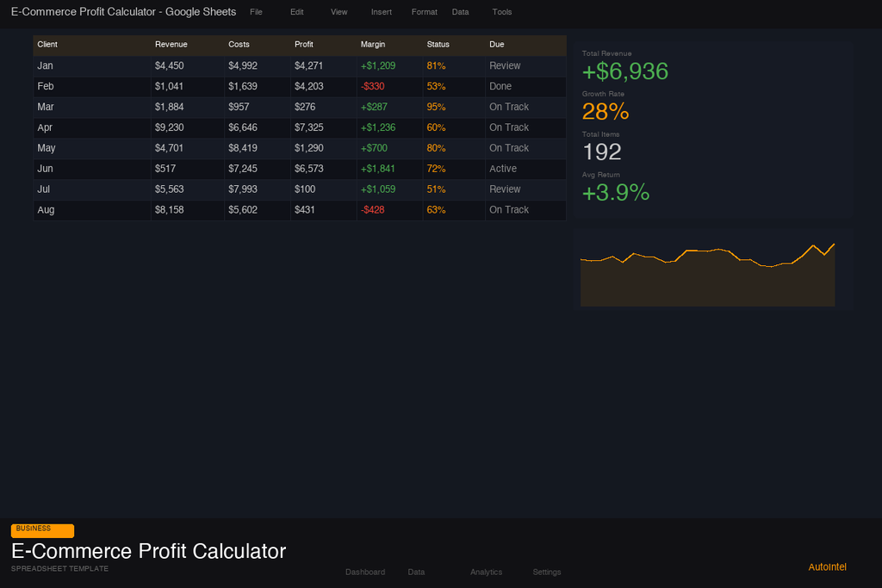
Task: Select the Jun row label
Action: tap(45, 169)
